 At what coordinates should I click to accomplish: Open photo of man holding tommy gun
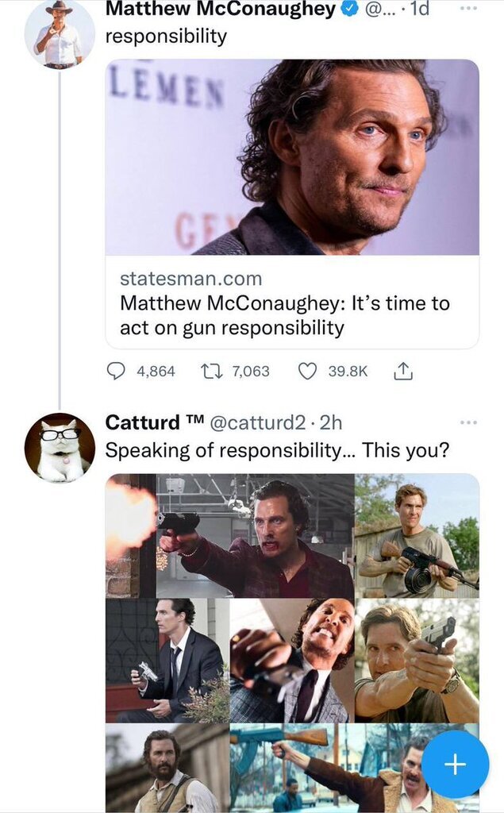417,536
